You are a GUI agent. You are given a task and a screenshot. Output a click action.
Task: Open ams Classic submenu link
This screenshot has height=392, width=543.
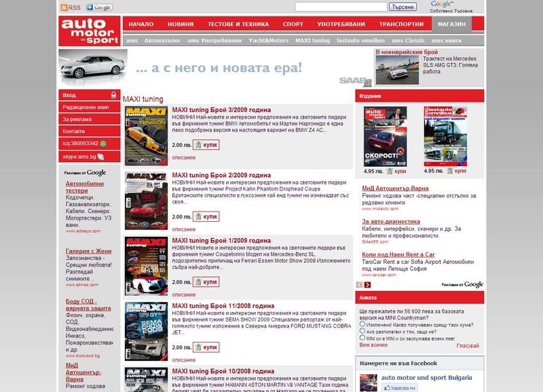tap(409, 41)
